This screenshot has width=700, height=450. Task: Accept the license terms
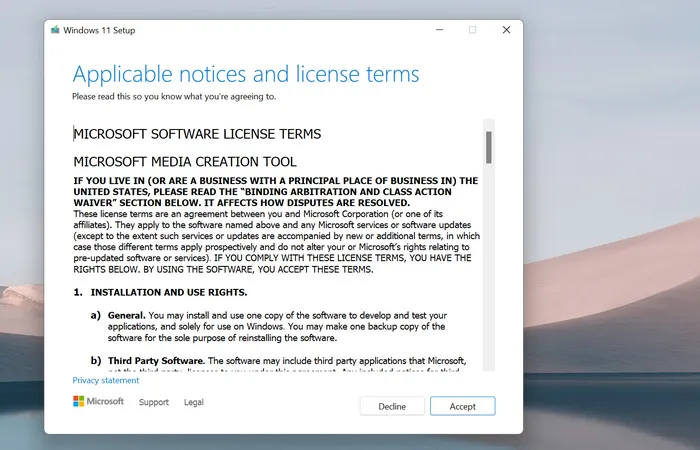tap(462, 406)
